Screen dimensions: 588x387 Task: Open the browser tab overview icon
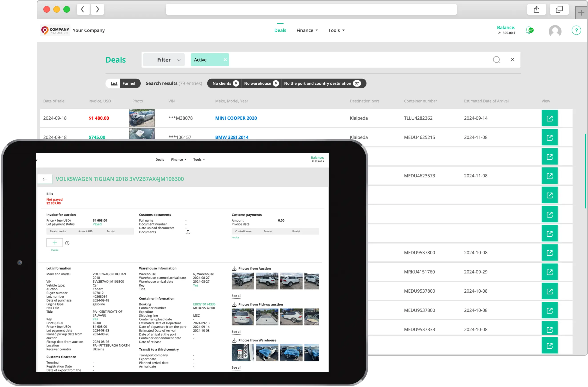pos(559,9)
